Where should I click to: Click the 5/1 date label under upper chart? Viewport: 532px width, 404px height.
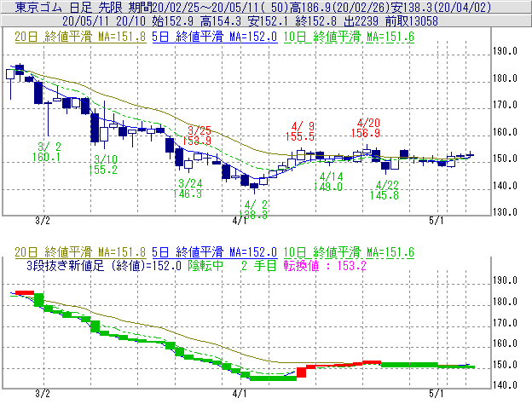click(x=436, y=221)
